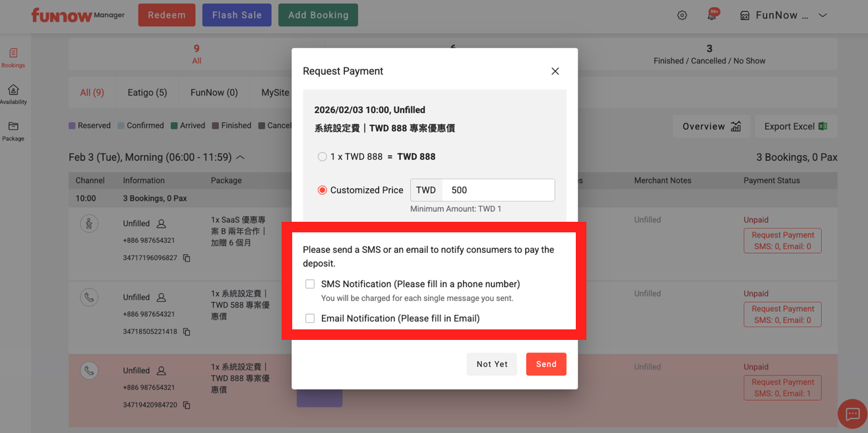Expand the FunNow account dropdown

(822, 15)
